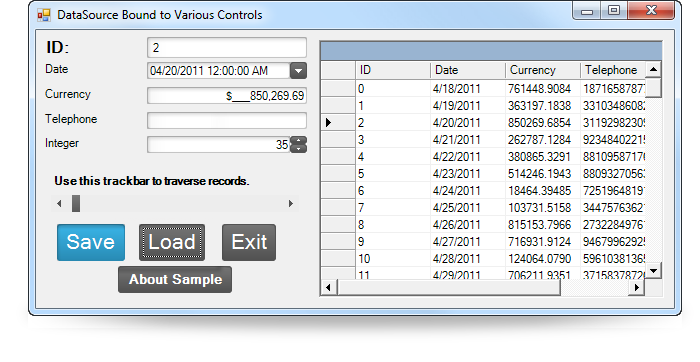Select the row header for ID 5

338,173
